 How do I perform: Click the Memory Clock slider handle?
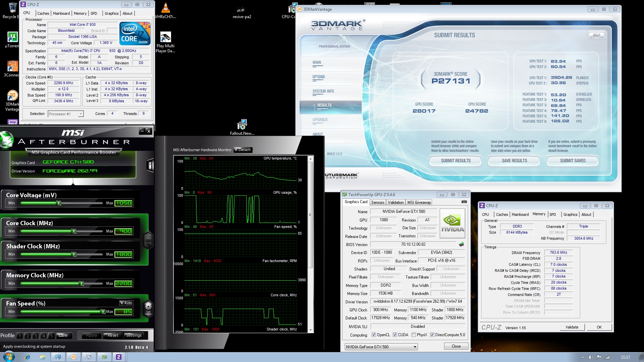click(82, 284)
